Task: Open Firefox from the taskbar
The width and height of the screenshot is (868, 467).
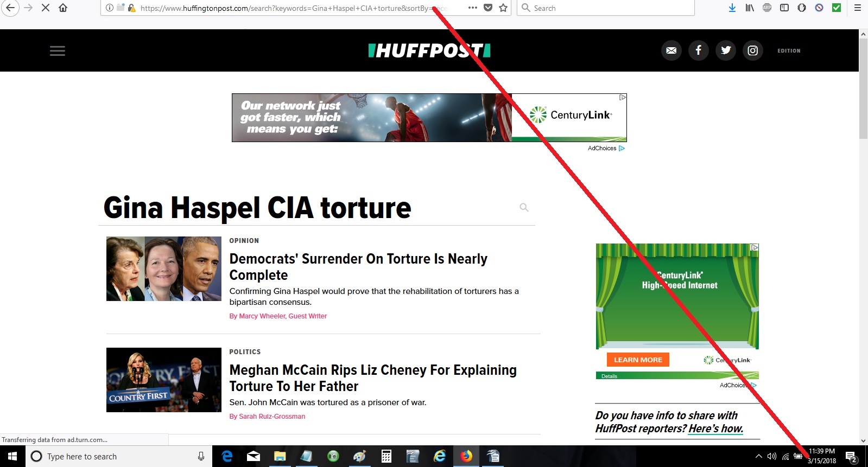Action: (466, 457)
